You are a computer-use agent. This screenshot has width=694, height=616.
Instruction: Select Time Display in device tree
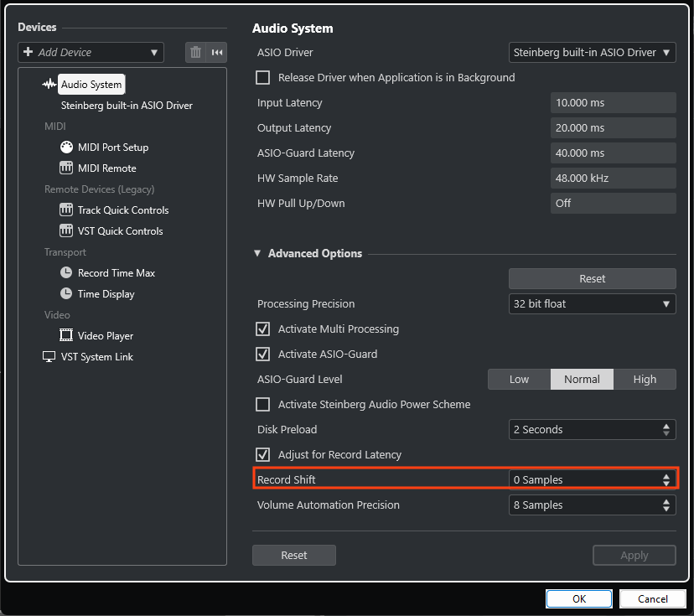coord(106,294)
